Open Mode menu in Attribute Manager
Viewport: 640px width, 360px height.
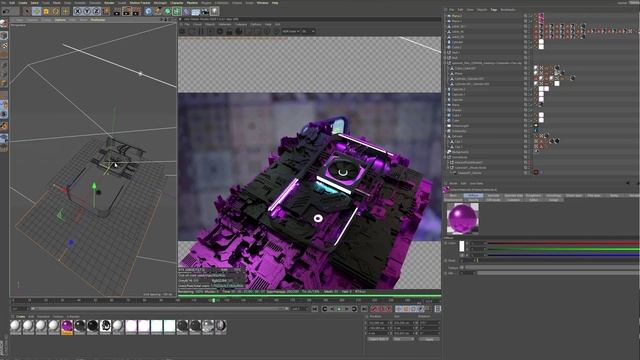click(453, 183)
